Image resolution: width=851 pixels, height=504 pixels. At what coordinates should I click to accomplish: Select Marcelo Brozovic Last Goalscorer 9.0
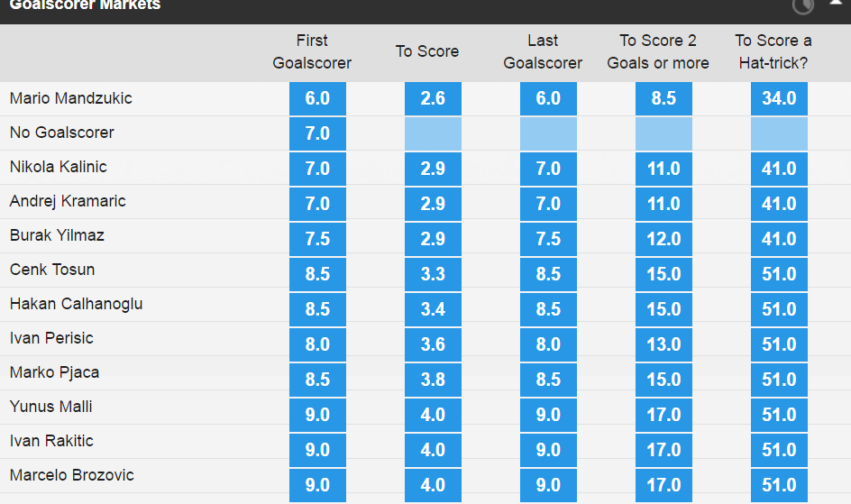tap(548, 485)
